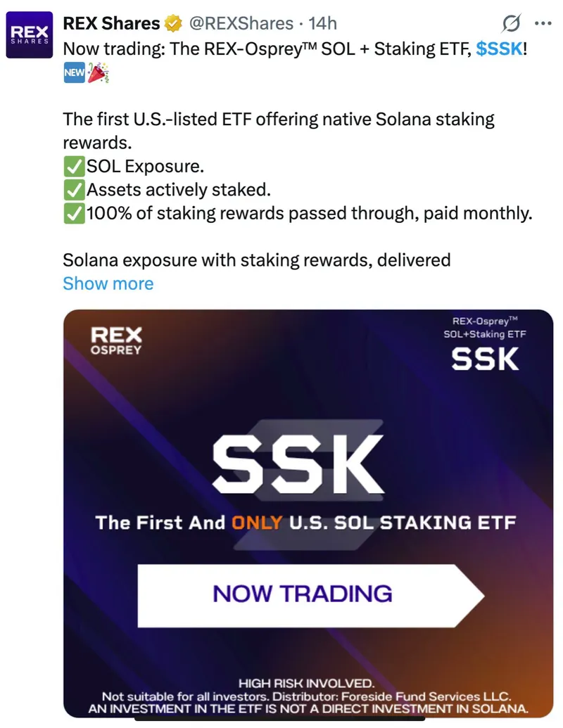Open the $SSK cashtag page
The width and height of the screenshot is (563, 728).
[x=500, y=49]
